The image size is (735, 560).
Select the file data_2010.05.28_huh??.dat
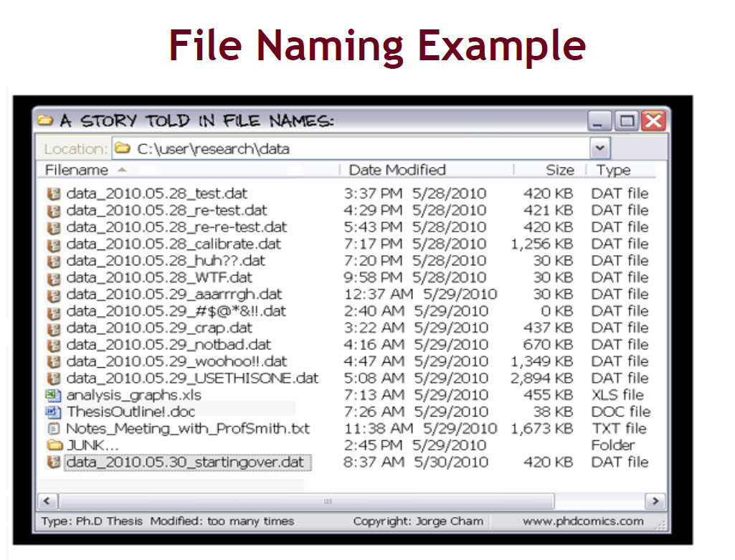[166, 260]
